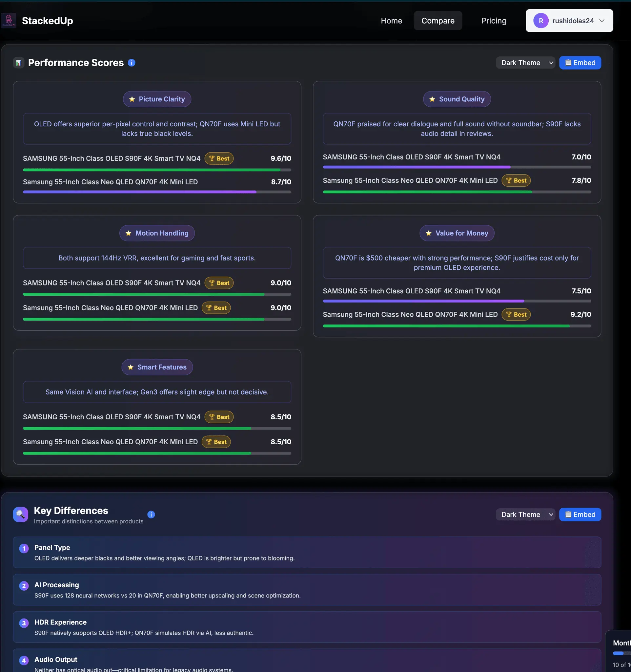Click the star icon in Sound Quality badge
Screen dimensions: 631x672
point(432,99)
